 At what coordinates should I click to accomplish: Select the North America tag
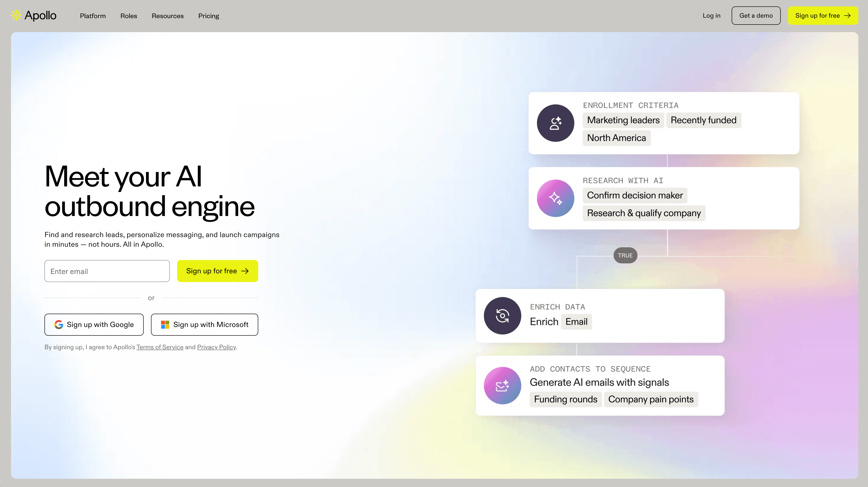point(616,138)
